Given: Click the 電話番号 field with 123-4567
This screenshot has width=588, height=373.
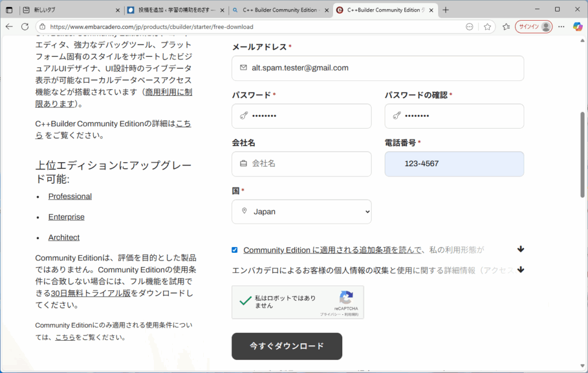Looking at the screenshot, I should coord(454,164).
